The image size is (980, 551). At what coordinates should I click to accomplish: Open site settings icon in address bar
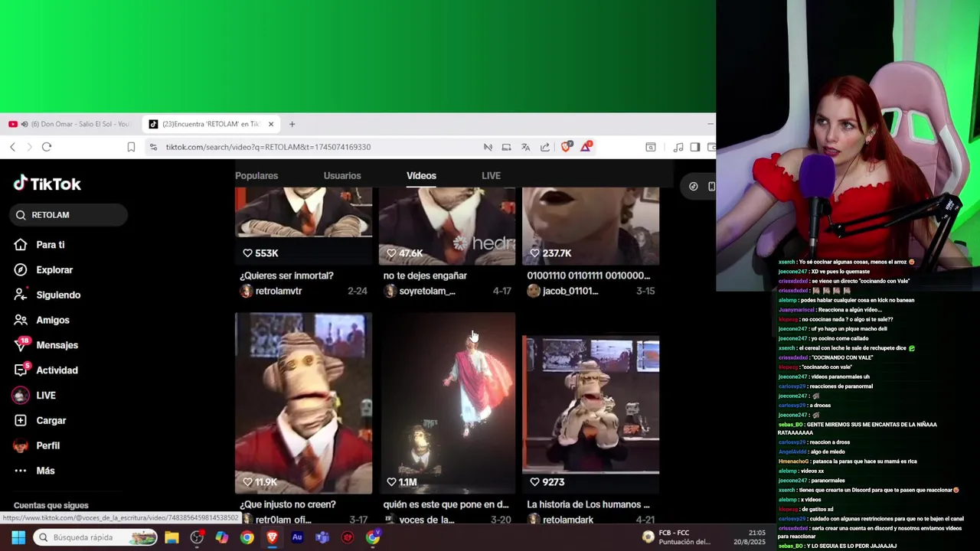(153, 147)
